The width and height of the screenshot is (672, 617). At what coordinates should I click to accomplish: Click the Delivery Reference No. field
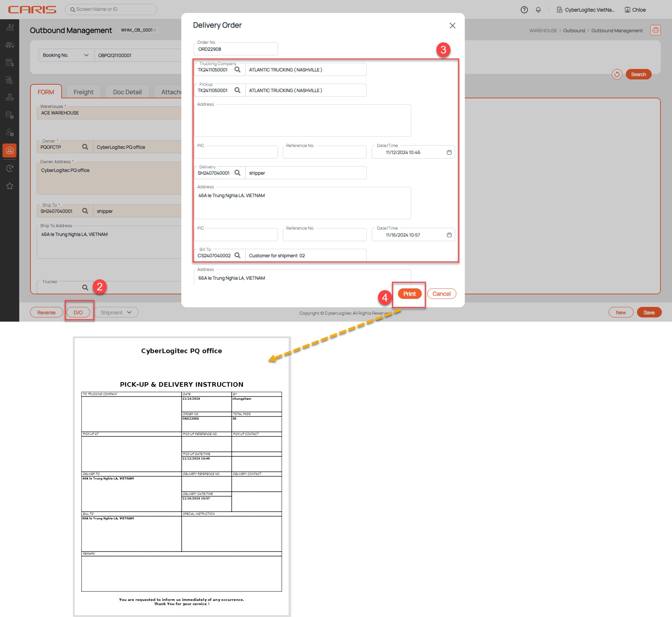(324, 235)
